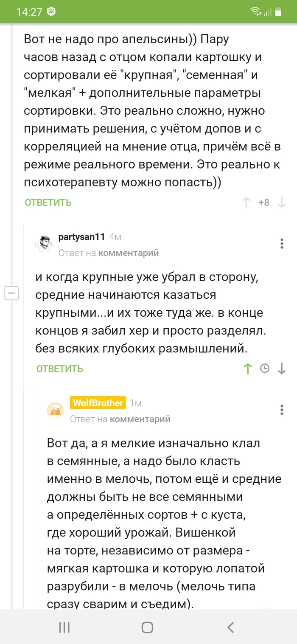Tap the Pikabu leaf icon in the status bar

coord(50,11)
